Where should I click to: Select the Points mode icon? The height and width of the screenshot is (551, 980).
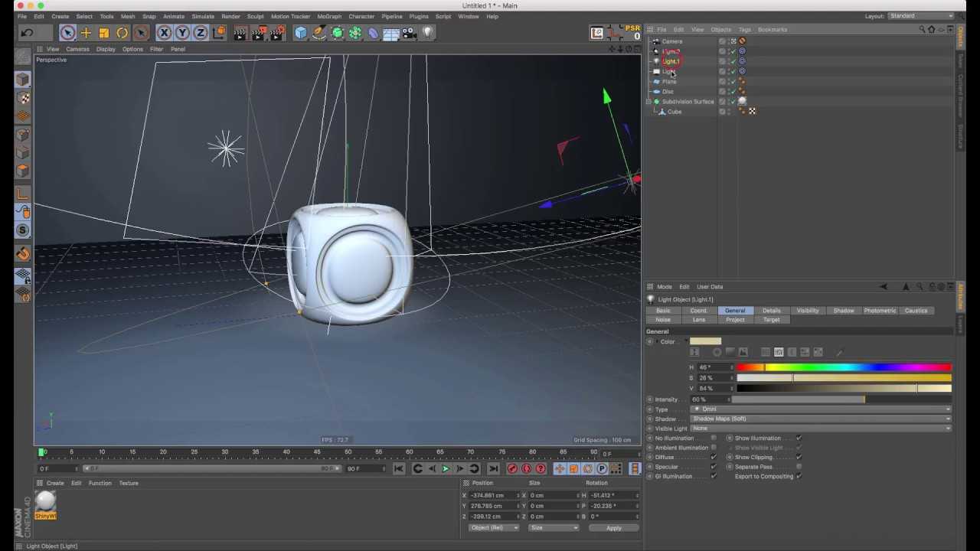(23, 135)
